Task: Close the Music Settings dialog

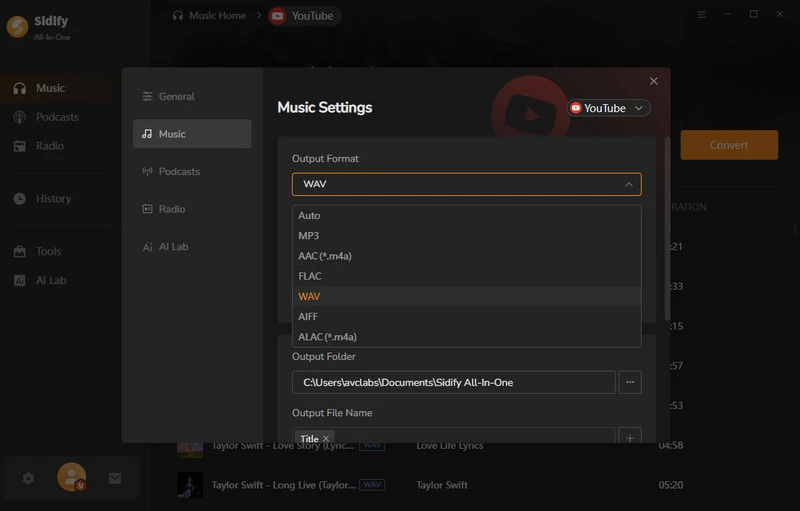Action: point(654,81)
